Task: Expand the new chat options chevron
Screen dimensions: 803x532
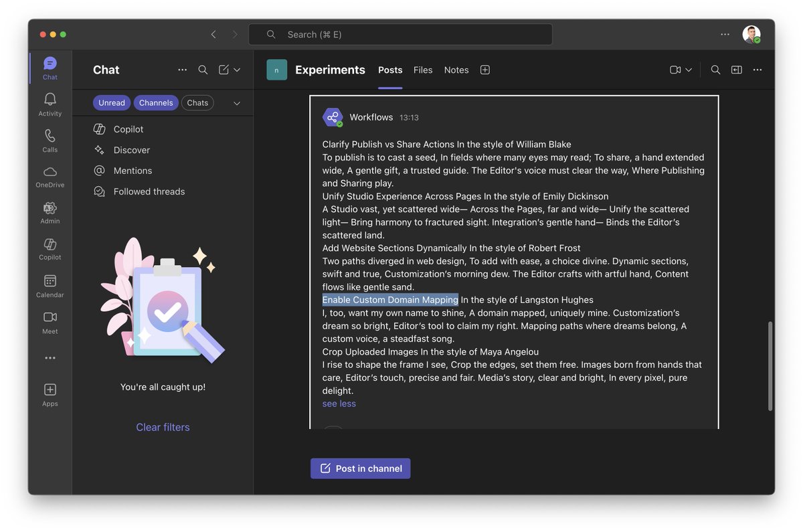Action: 237,70
